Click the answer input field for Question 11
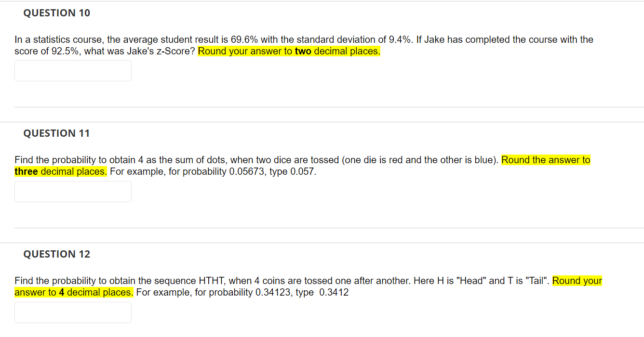Image resolution: width=644 pixels, height=337 pixels. point(72,191)
